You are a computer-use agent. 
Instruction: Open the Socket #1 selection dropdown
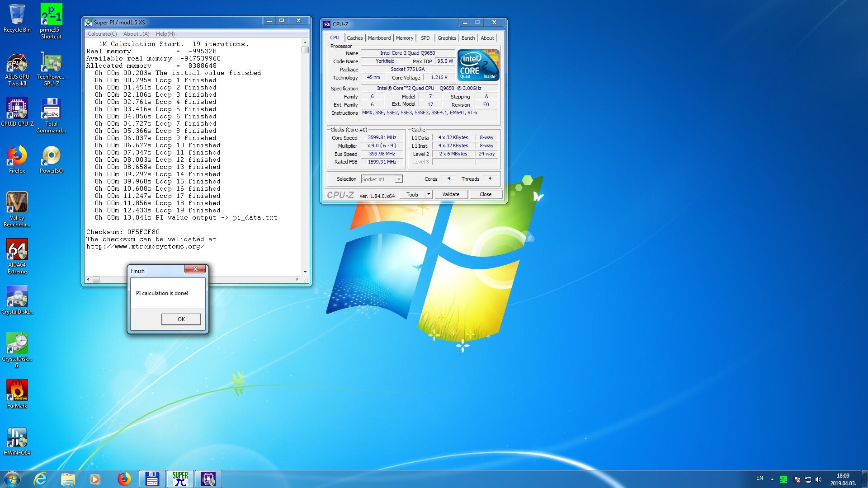tap(382, 179)
